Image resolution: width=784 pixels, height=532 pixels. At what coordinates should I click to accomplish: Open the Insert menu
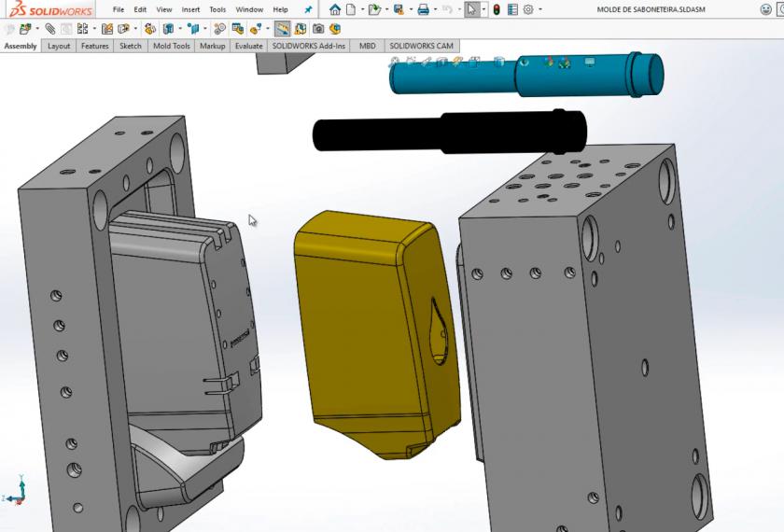(x=190, y=9)
